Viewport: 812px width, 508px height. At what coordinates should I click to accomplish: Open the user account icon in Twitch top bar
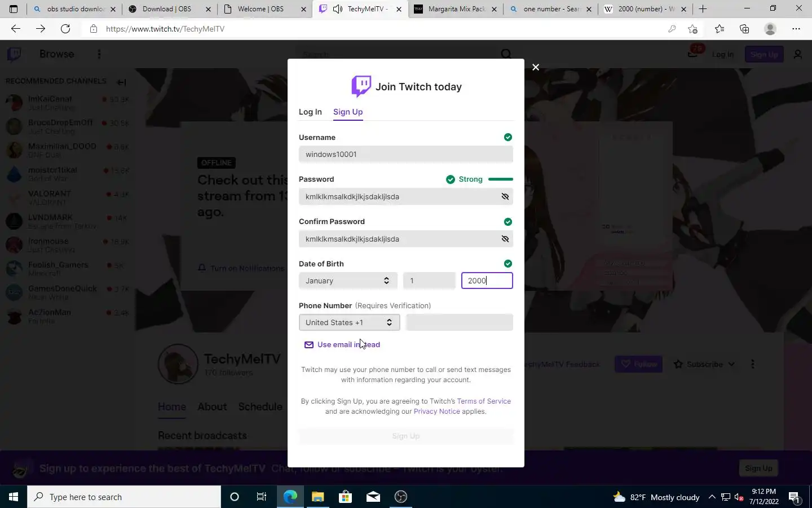[798, 54]
